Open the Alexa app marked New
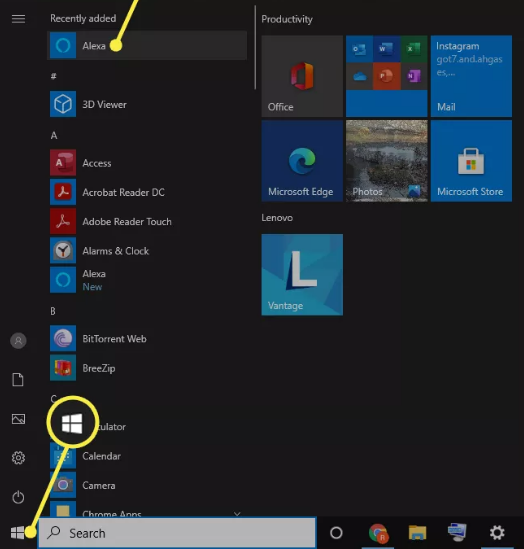 tap(147, 280)
